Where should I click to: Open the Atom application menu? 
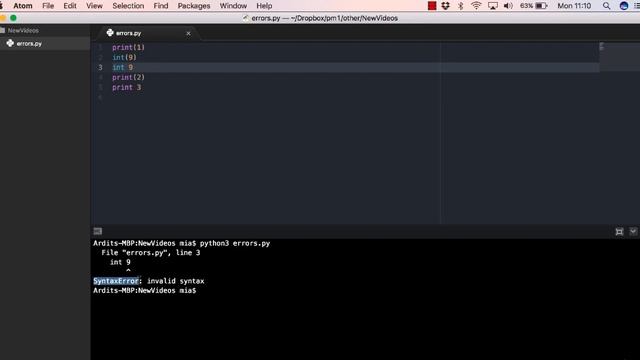tap(22, 6)
